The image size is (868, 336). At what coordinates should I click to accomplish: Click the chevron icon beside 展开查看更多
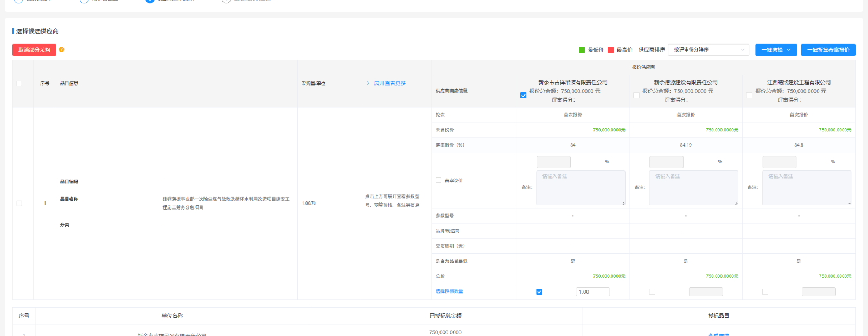pyautogui.click(x=368, y=83)
